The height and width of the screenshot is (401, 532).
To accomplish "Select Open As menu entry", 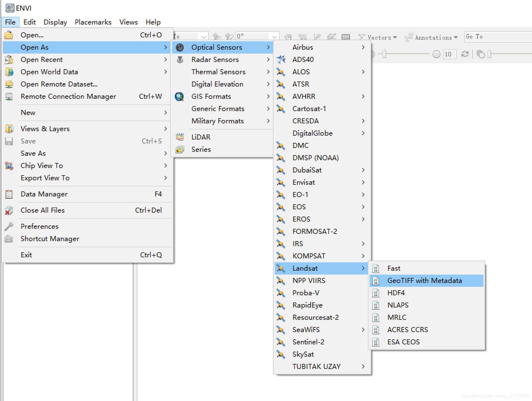I will coord(86,47).
